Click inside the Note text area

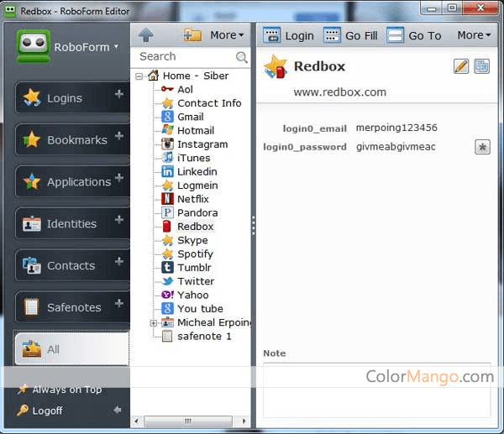point(376,390)
